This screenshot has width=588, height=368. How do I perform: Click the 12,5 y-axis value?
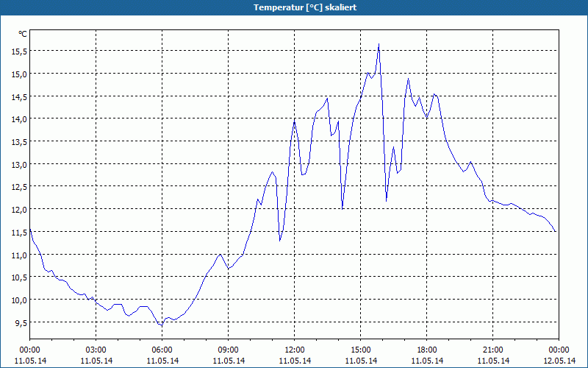click(19, 187)
